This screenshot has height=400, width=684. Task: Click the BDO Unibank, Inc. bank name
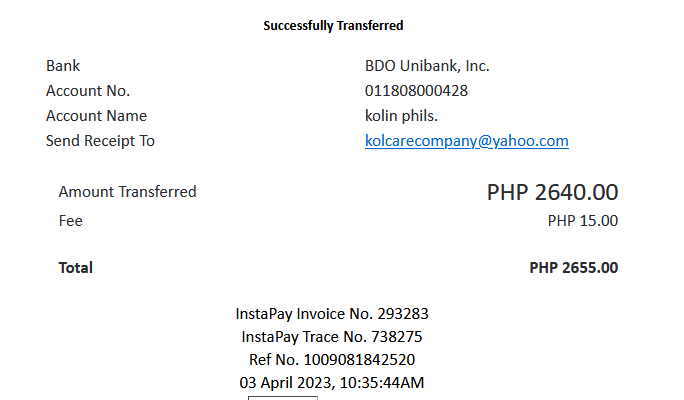pyautogui.click(x=426, y=66)
